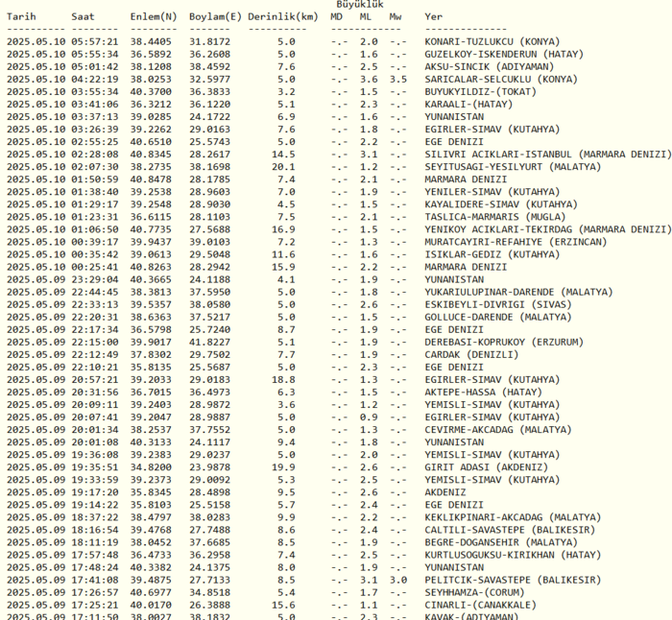Click ML value 0.9 in the 20:07:41 row
Image resolution: width=672 pixels, height=620 pixels.
[369, 417]
